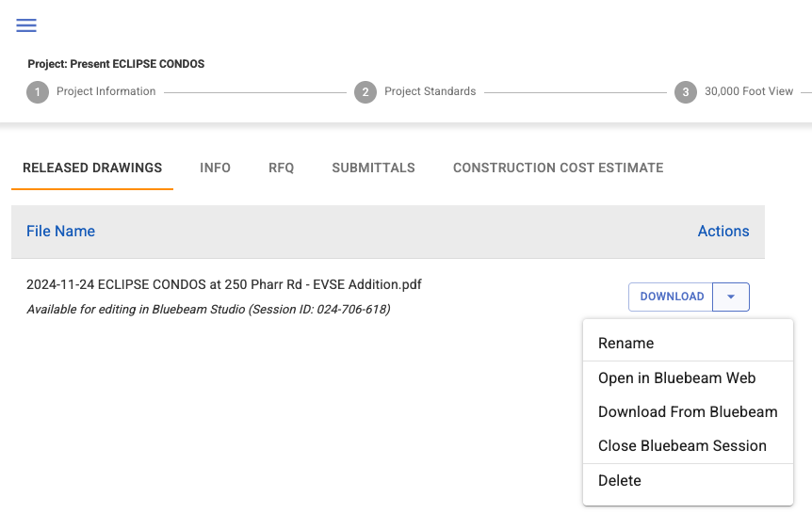Switch to the Info tab
Screen dimensions: 812x530
click(215, 169)
